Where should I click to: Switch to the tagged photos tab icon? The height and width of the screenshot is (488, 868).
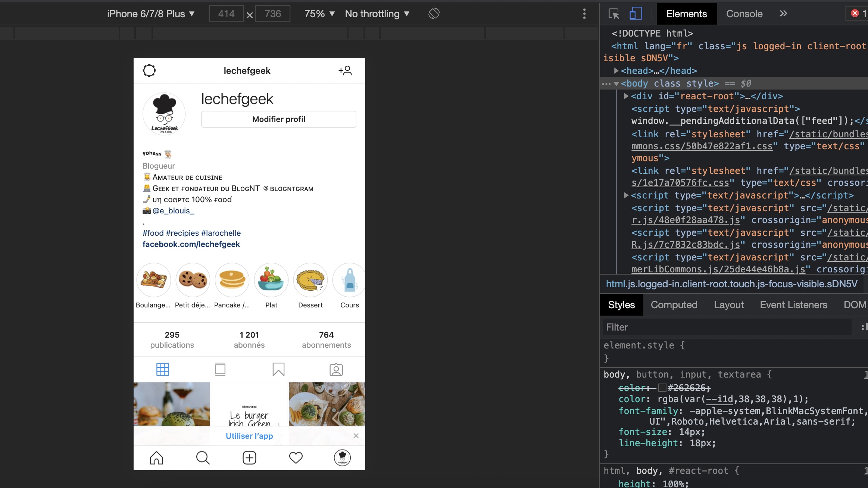(336, 369)
